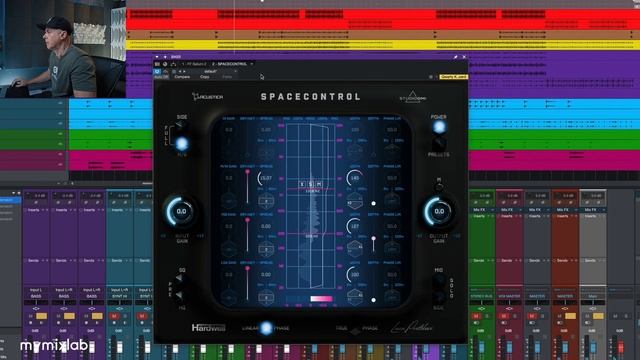The image size is (640, 360).
Task: Click the width knob showing 100
Action: (x=354, y=274)
